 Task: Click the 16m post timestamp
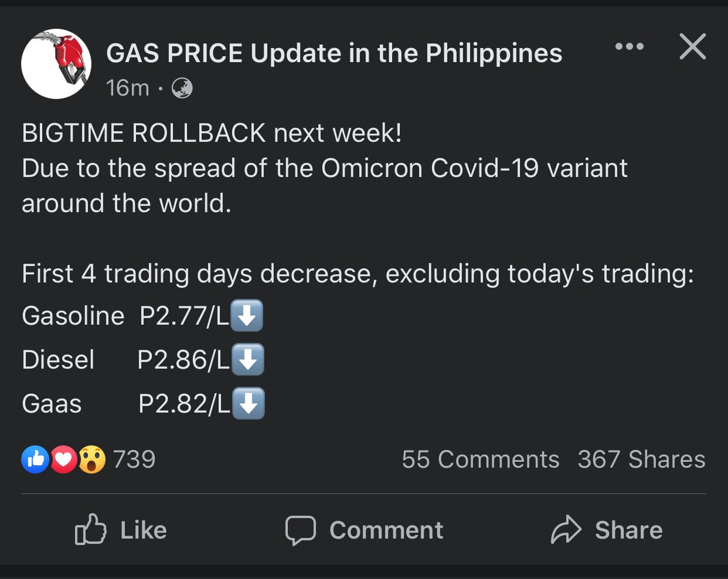click(128, 88)
